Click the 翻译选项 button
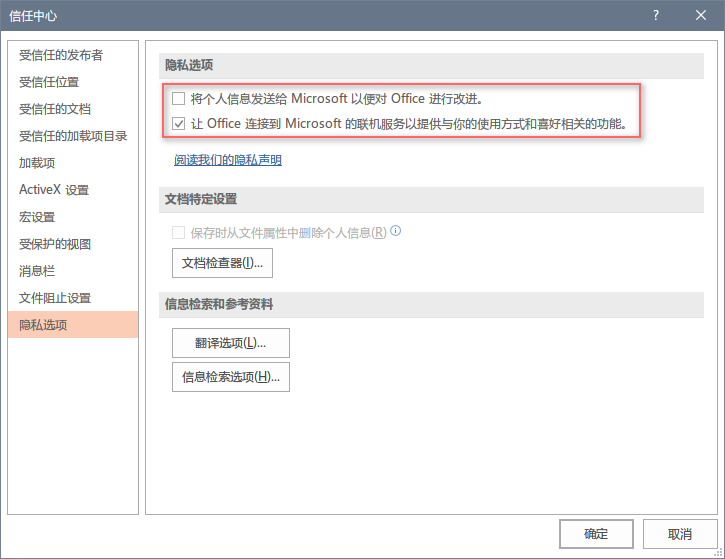This screenshot has width=725, height=559. pos(231,343)
